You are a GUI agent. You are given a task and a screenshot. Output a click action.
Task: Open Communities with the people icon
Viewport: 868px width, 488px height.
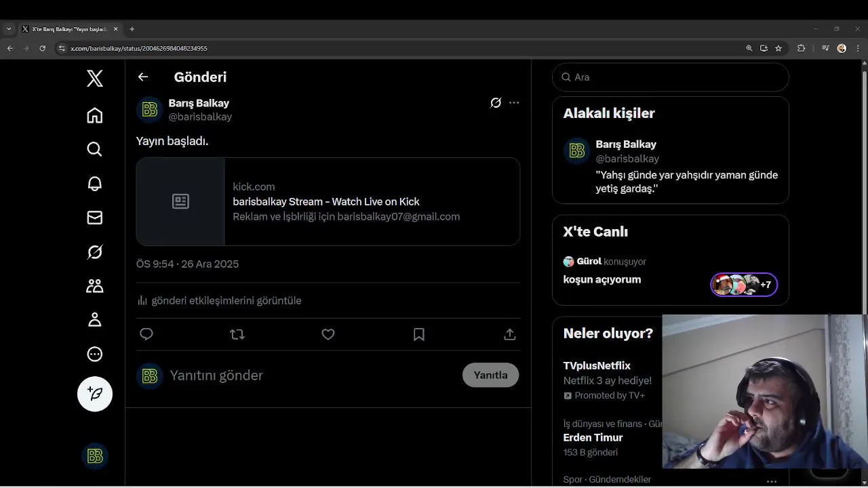pos(95,286)
